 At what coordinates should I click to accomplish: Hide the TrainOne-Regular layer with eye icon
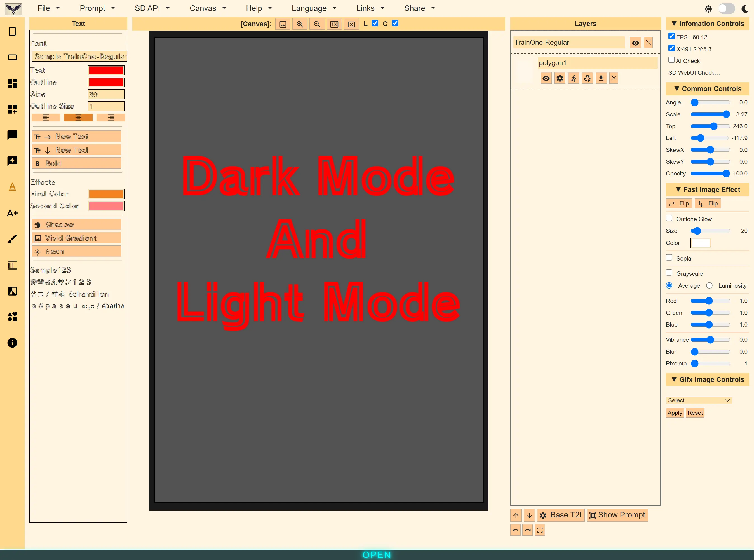pos(635,43)
